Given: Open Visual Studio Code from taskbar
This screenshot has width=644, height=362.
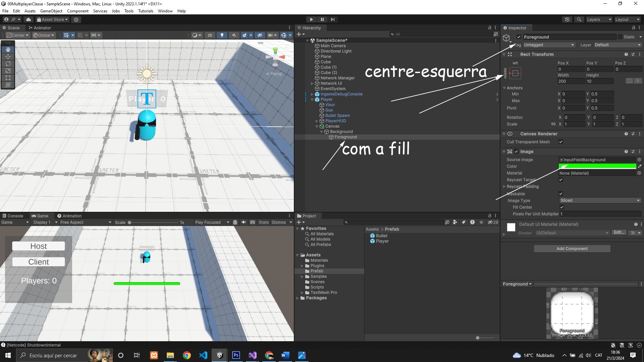Looking at the screenshot, I should click(x=203, y=355).
